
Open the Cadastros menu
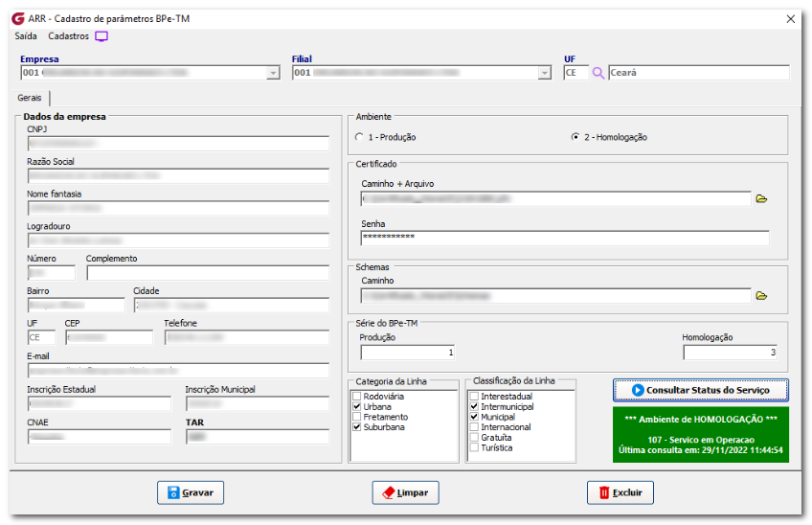pyautogui.click(x=68, y=36)
